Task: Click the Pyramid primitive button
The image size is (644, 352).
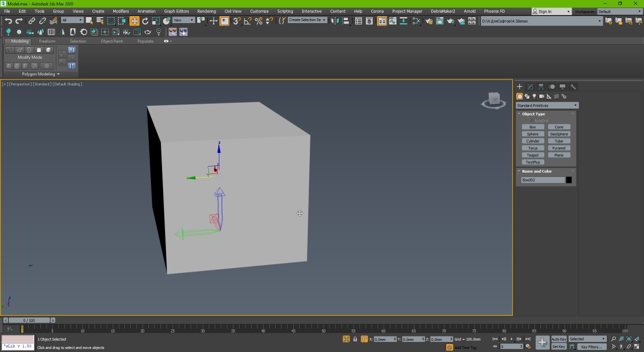Action: (559, 148)
